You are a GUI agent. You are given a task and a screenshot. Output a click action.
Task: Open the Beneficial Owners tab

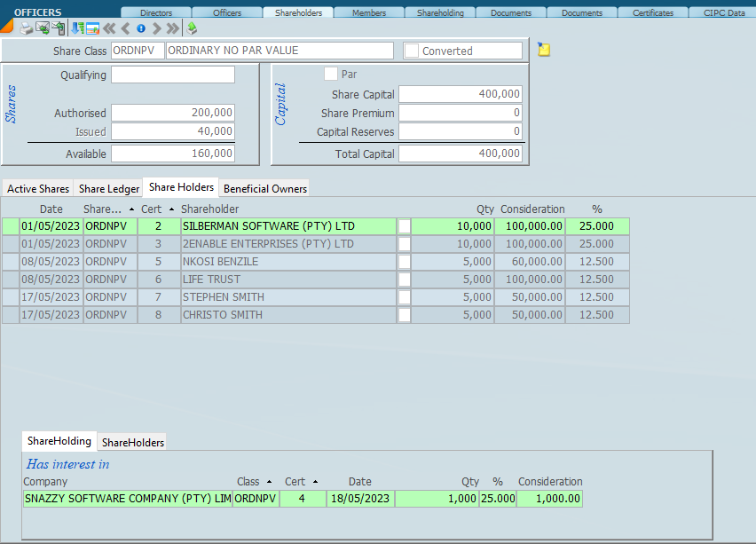click(x=265, y=188)
